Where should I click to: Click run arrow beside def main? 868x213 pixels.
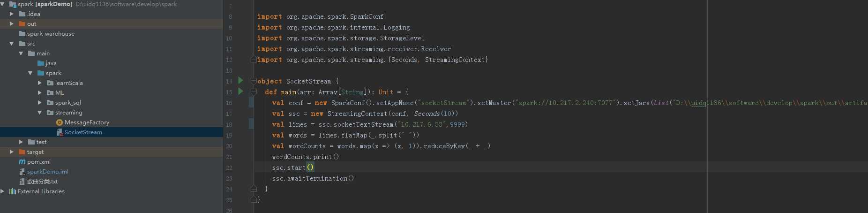[241, 91]
